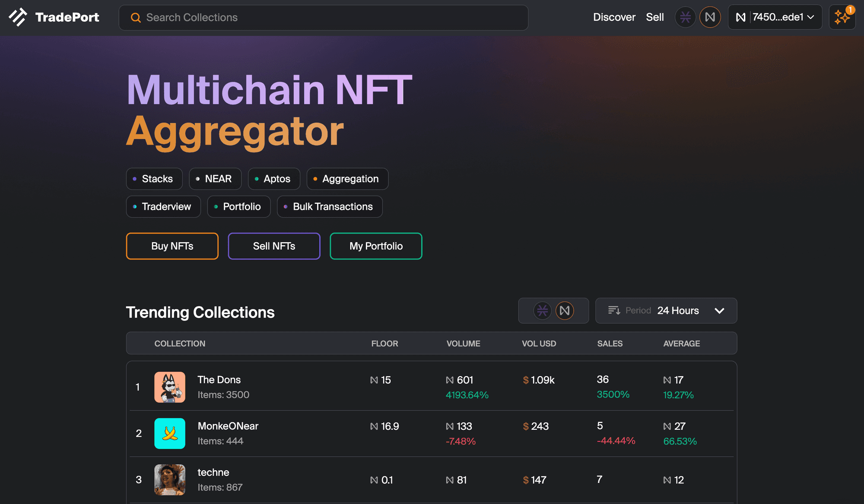Click the sort icon beside Period
The height and width of the screenshot is (504, 864).
click(614, 311)
